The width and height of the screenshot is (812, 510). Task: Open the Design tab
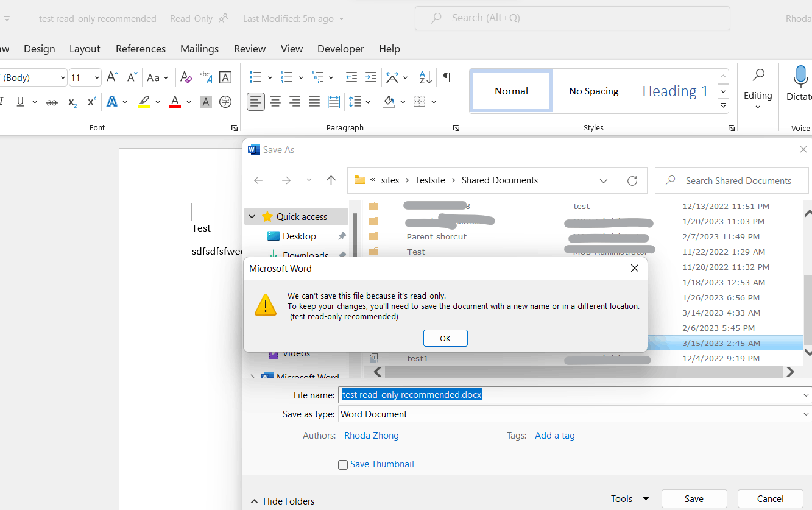[40, 49]
